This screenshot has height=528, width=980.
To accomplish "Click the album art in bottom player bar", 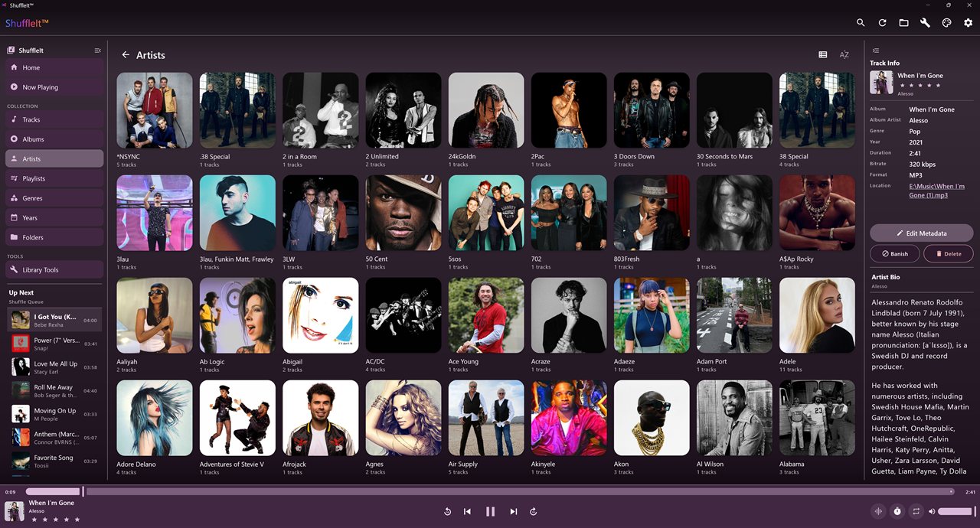I will click(x=15, y=511).
